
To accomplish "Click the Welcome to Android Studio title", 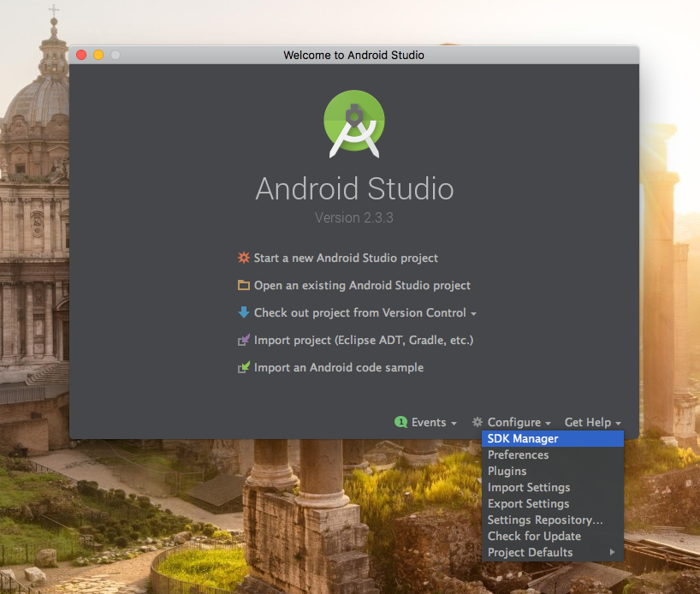I will (x=353, y=55).
